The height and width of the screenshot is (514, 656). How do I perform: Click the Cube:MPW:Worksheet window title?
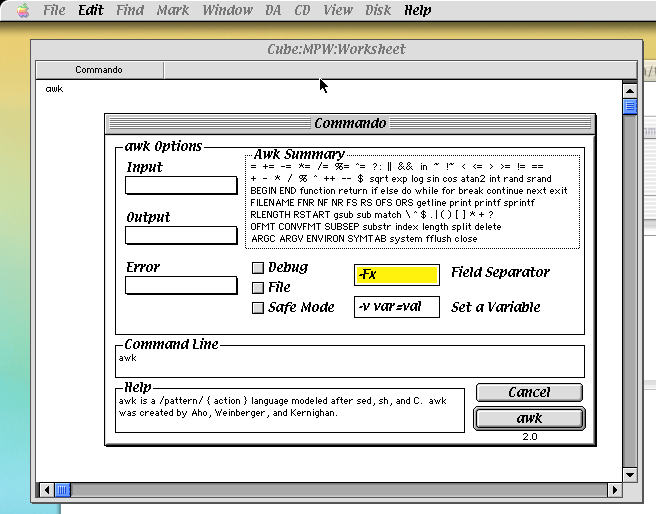point(336,49)
